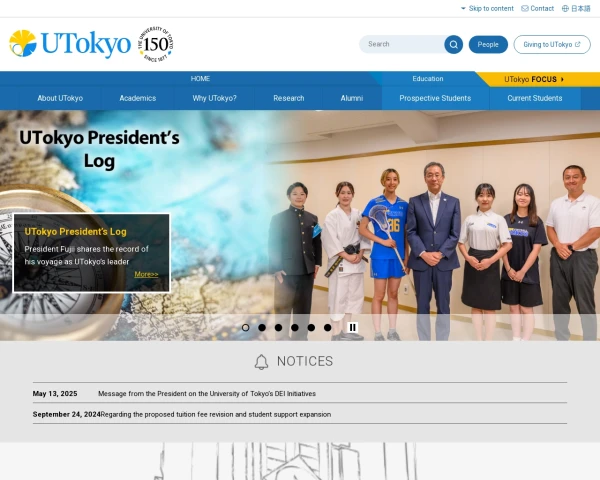Open the Current Students menu
Image resolution: width=600 pixels, height=480 pixels.
pyautogui.click(x=535, y=98)
